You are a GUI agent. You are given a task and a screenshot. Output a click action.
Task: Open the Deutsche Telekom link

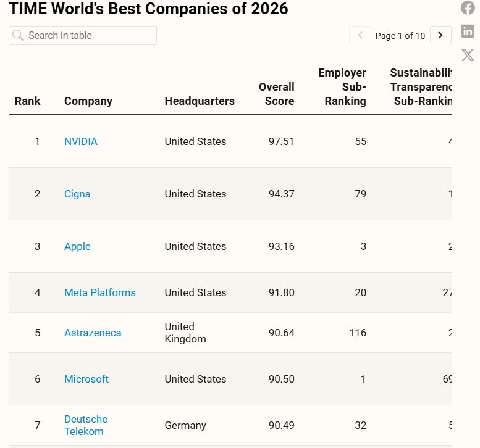(86, 425)
